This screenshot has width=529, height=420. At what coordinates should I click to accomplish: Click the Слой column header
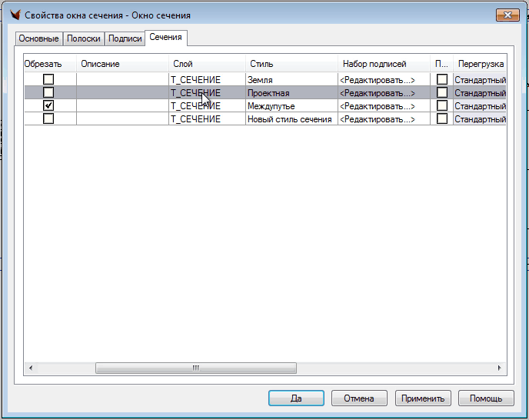pos(183,64)
